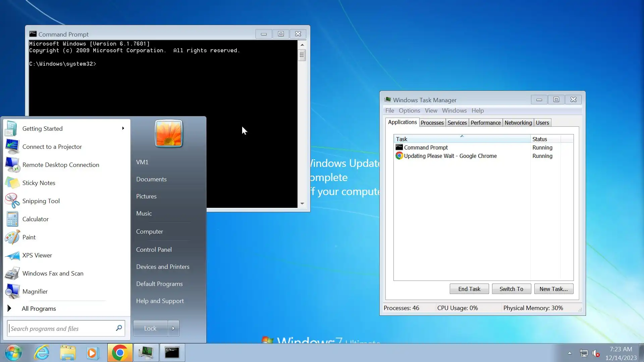Open Snipping Tool from Start menu

[x=41, y=201]
